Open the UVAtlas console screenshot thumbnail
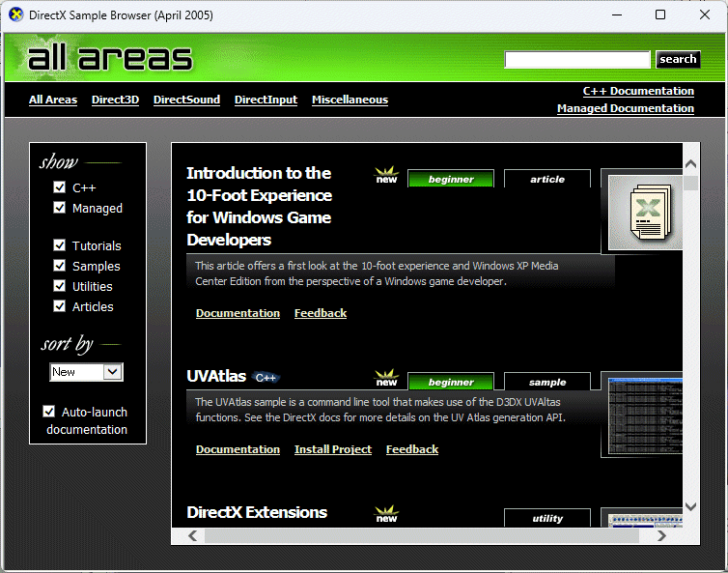728x573 pixels. click(x=645, y=415)
